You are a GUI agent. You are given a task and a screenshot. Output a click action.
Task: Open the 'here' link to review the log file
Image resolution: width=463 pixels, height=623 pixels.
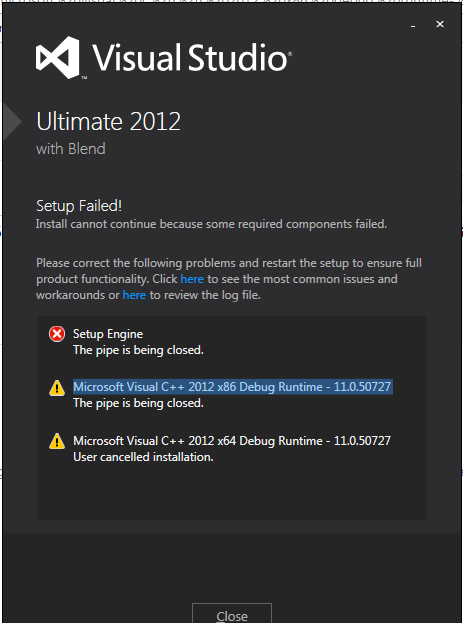(x=134, y=295)
